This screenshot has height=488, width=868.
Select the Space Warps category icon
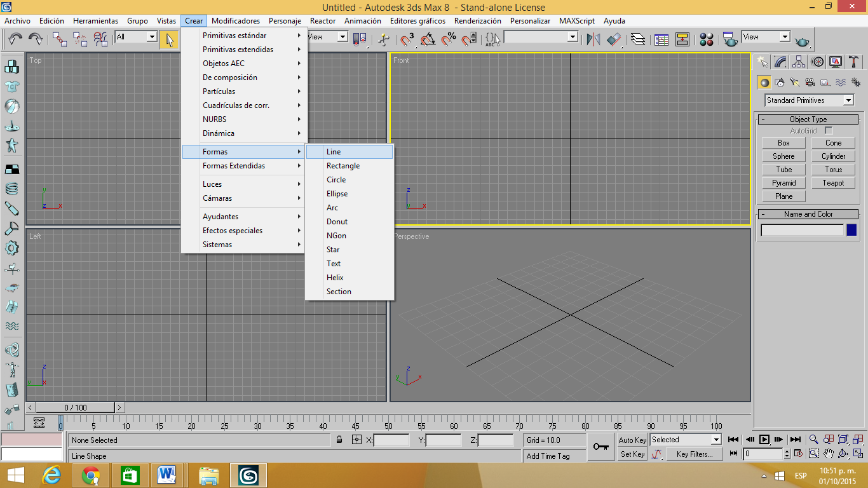pyautogui.click(x=841, y=82)
